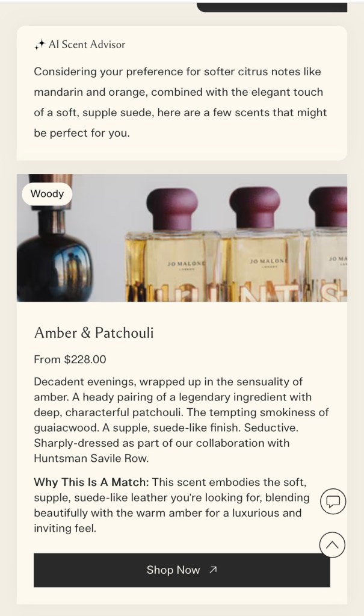Select the Woody category tag
The image size is (364, 616).
47,194
